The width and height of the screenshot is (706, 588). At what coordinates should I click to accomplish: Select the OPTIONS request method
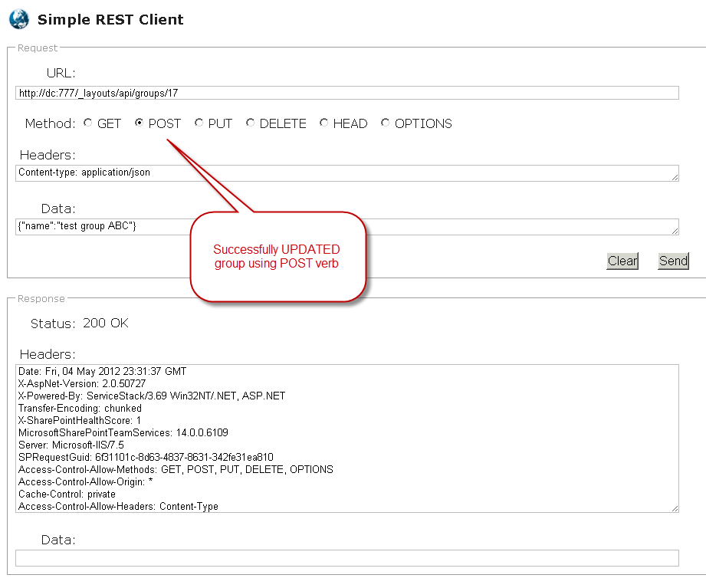pyautogui.click(x=385, y=123)
